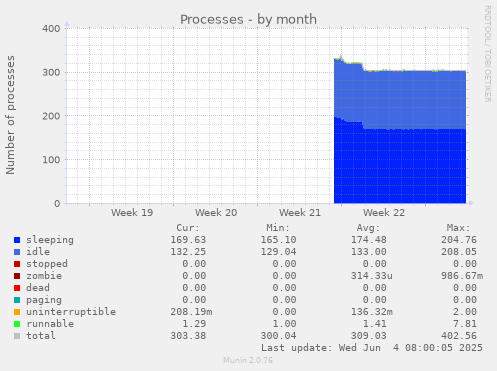497x371 pixels.
Task: Click the 200 y-axis value
Action: click(51, 116)
